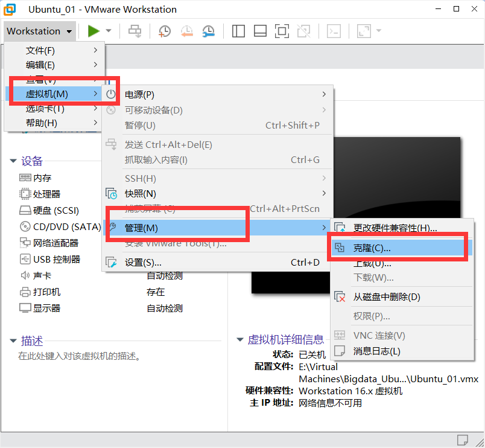The width and height of the screenshot is (485, 448).
Task: Choose 从磁盘中删除(D) option
Action: [402, 297]
